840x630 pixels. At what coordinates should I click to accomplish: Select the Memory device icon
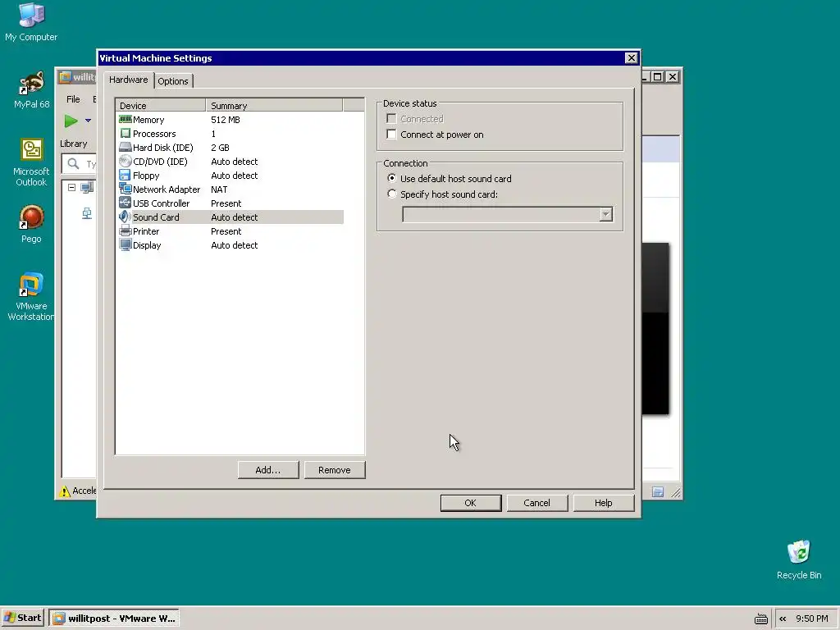[126, 120]
